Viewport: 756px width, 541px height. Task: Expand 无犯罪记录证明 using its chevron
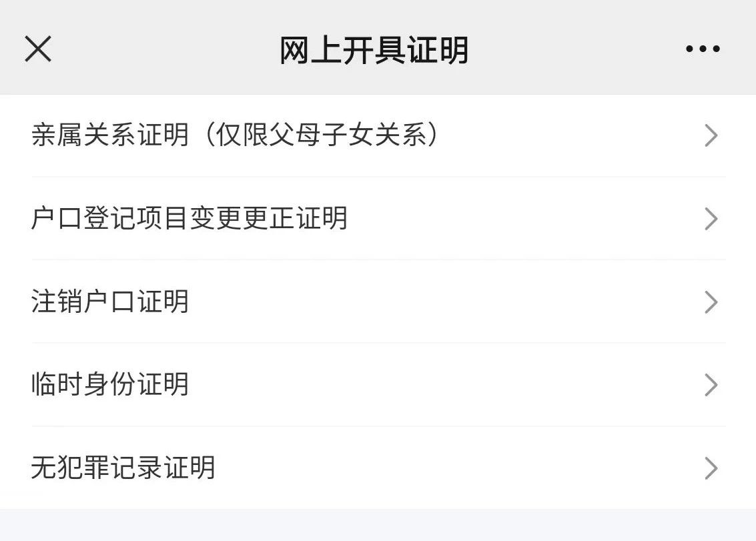711,468
